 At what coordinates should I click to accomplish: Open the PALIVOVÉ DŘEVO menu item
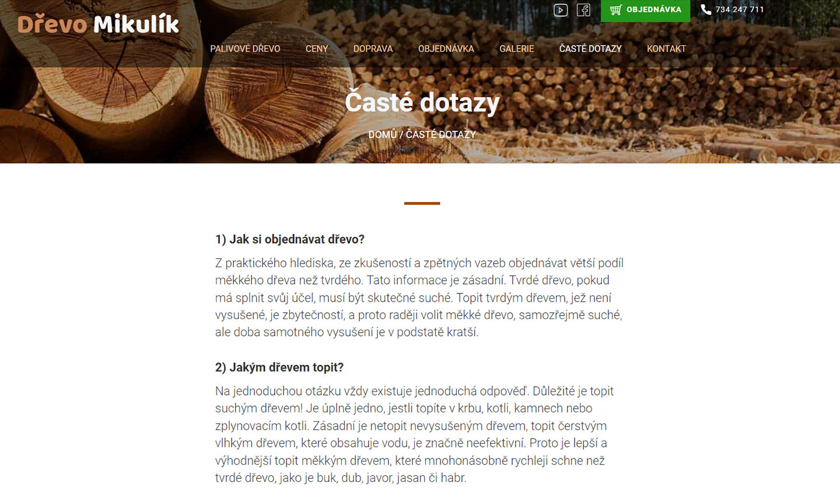click(x=245, y=49)
